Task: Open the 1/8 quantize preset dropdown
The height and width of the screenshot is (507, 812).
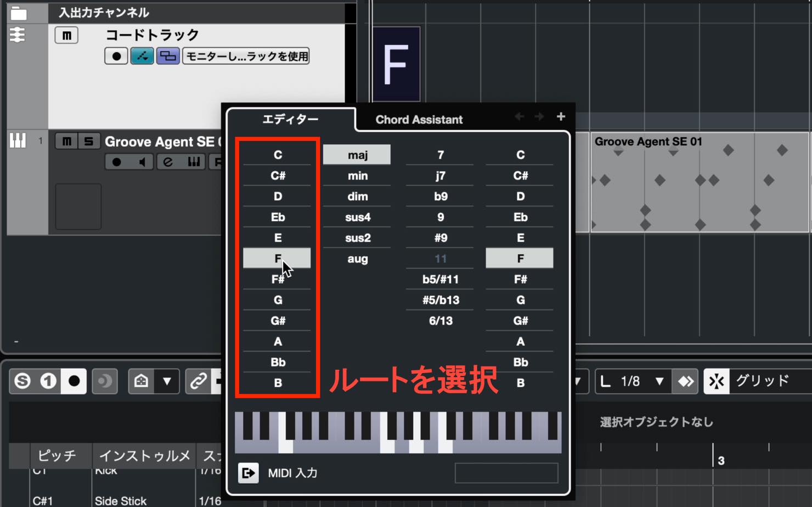Action: 633,381
